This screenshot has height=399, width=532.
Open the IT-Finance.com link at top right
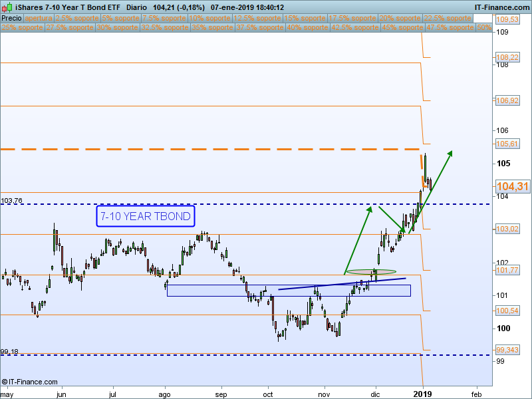[x=501, y=7]
